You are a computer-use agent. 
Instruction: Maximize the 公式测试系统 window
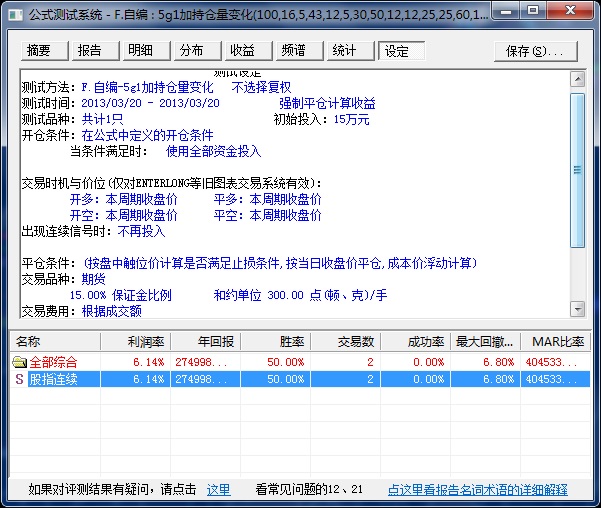533,11
